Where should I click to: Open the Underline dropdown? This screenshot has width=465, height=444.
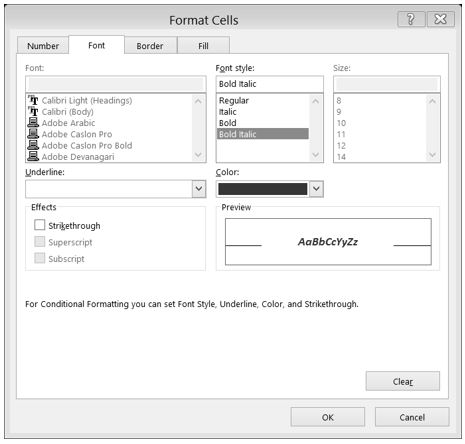[x=199, y=189]
